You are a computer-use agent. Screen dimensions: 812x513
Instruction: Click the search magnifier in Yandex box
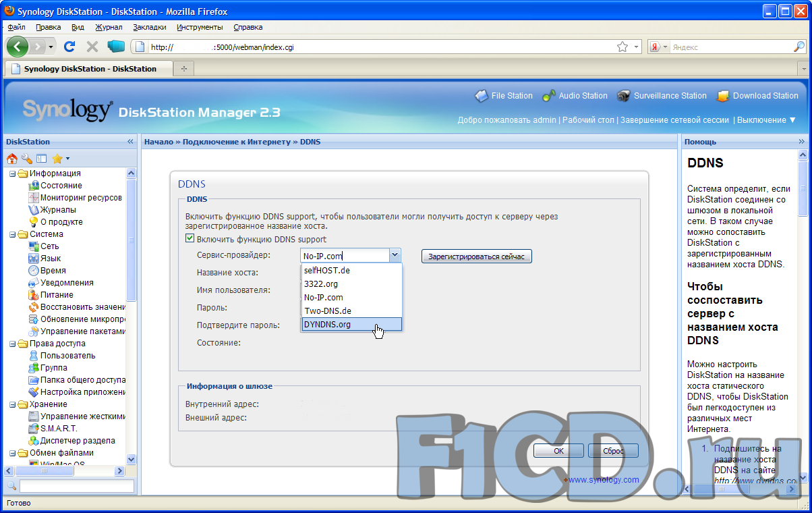(x=799, y=47)
